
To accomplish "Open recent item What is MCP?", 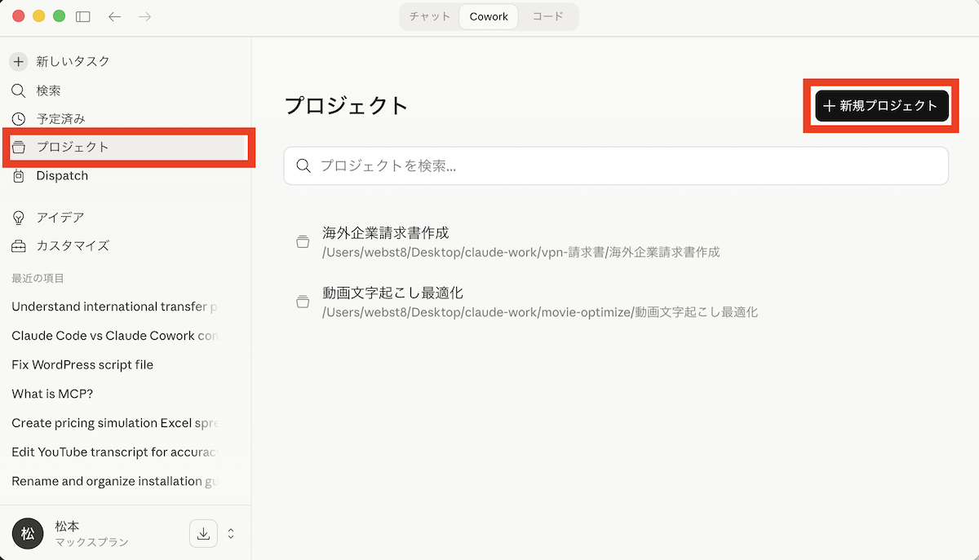I will (x=52, y=394).
